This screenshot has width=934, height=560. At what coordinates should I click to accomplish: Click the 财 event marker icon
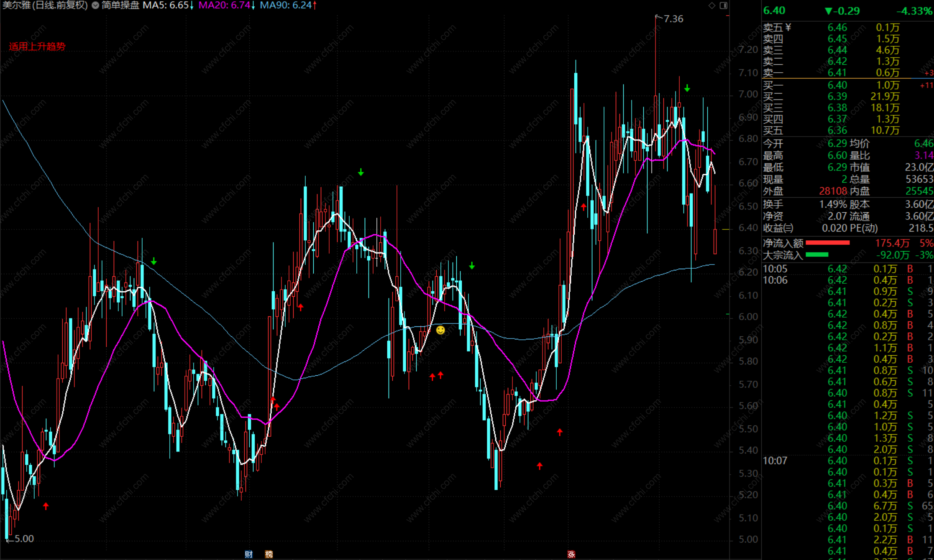(x=249, y=554)
